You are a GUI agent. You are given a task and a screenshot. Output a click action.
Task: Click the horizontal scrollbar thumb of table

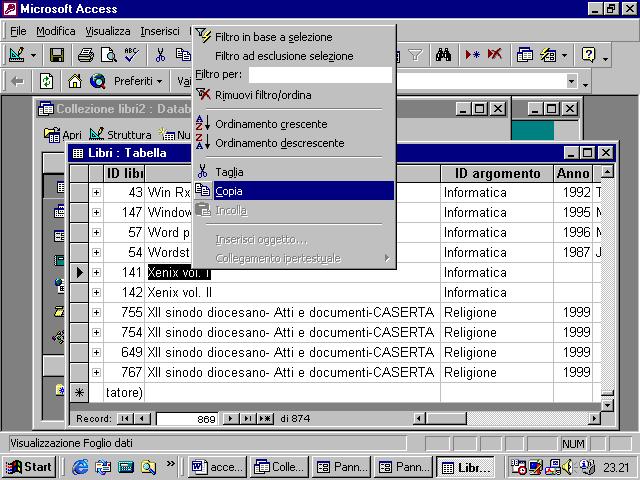(x=446, y=418)
